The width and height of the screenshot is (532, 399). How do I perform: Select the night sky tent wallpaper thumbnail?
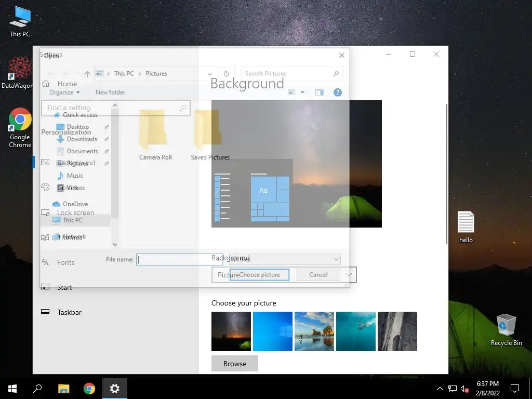231,331
